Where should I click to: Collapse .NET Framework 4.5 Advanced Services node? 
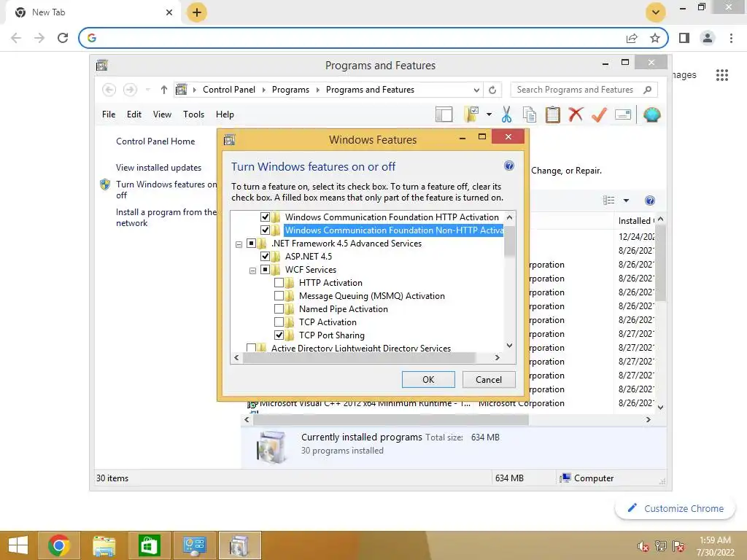pyautogui.click(x=239, y=244)
